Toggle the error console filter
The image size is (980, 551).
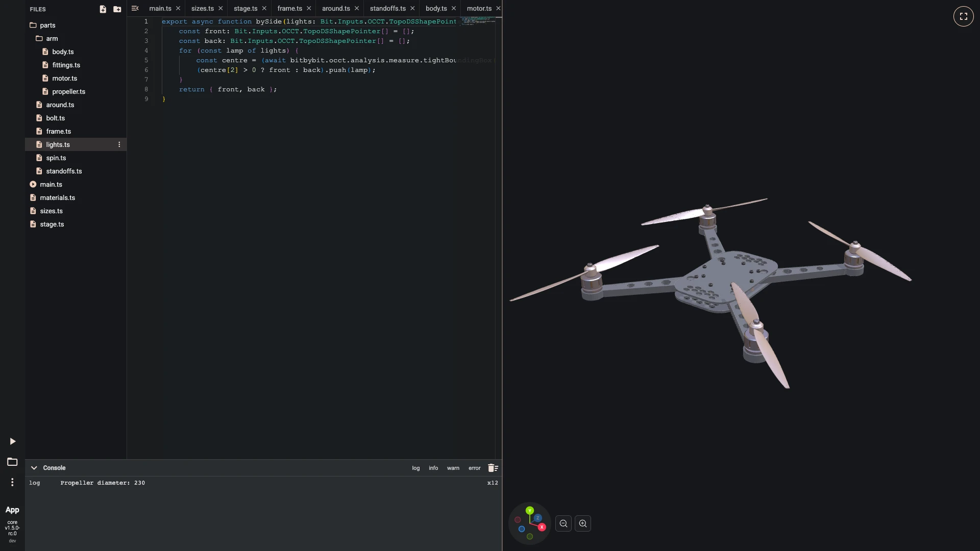475,468
